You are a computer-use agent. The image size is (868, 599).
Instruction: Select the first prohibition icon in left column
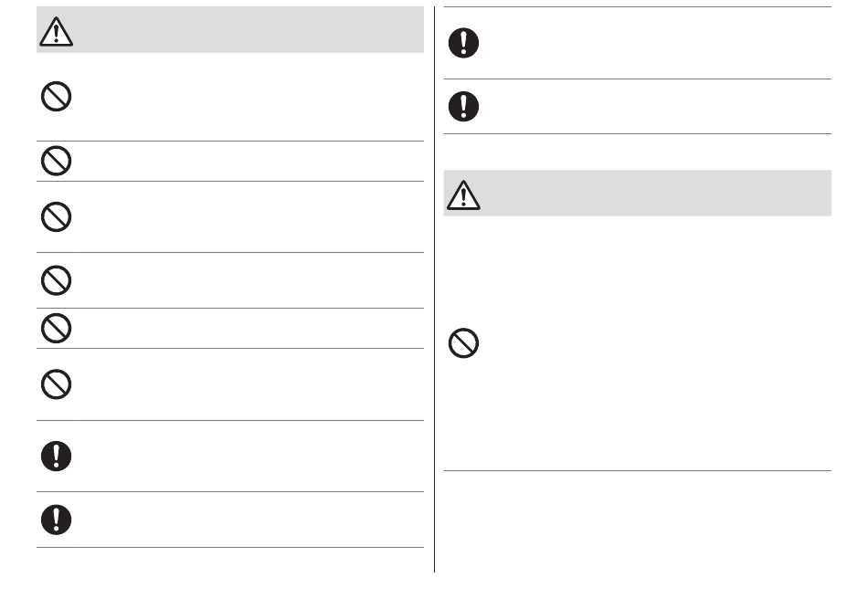(56, 97)
